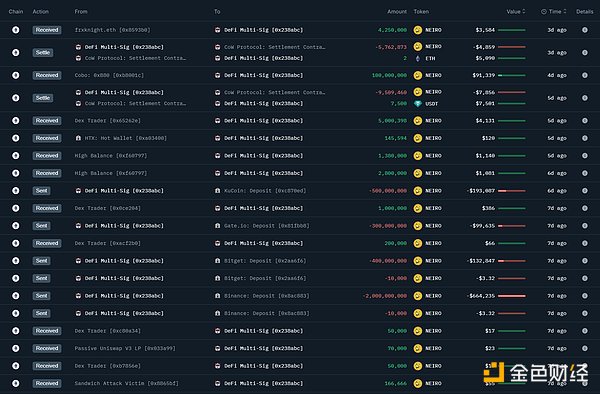This screenshot has height=394, width=600.
Task: Click the exchange icon beside KuCoin: Deposit
Action: (x=217, y=190)
